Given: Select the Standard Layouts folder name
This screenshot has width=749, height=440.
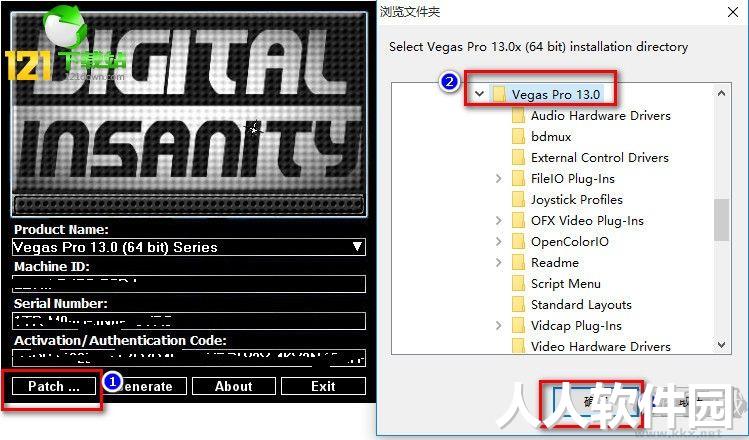Looking at the screenshot, I should coord(581,305).
